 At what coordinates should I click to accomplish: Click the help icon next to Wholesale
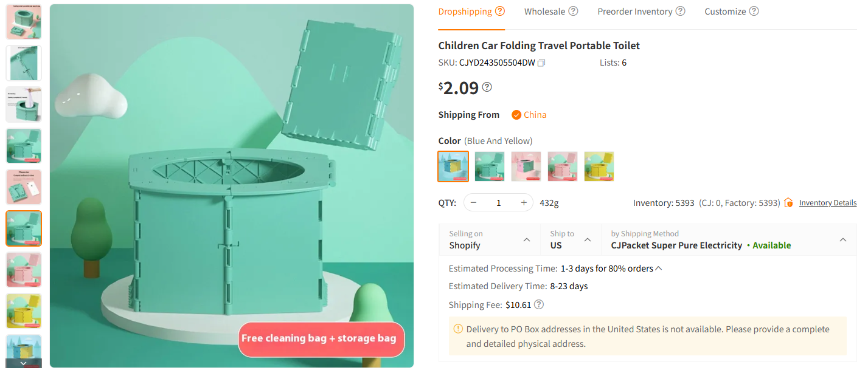[572, 10]
